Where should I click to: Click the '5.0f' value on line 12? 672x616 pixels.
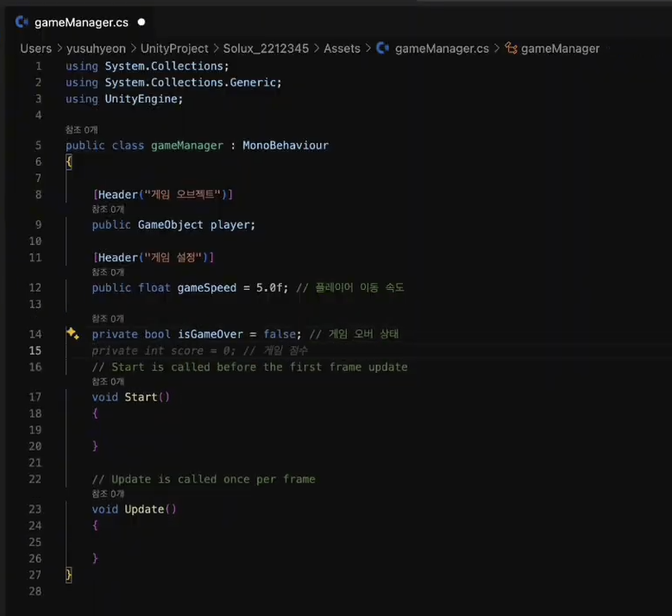coord(269,287)
